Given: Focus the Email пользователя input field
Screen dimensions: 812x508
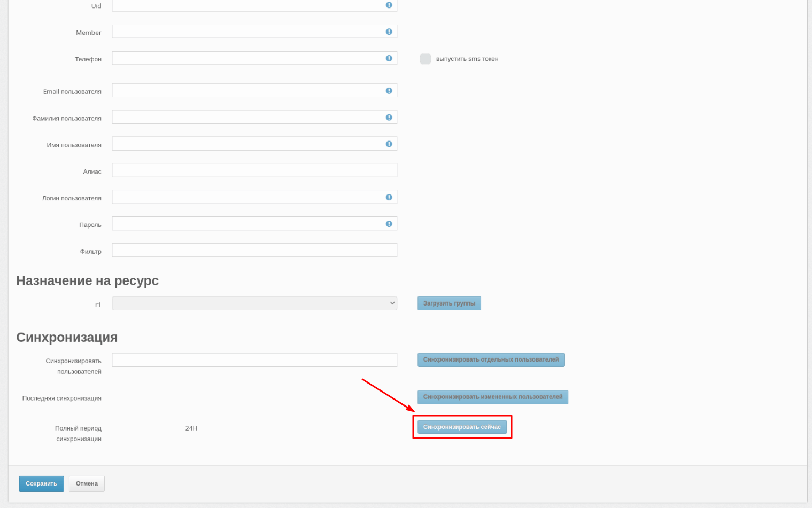Looking at the screenshot, I should coord(254,90).
